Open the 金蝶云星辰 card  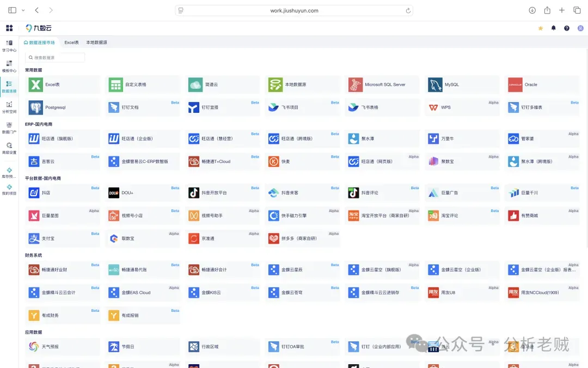tap(302, 270)
